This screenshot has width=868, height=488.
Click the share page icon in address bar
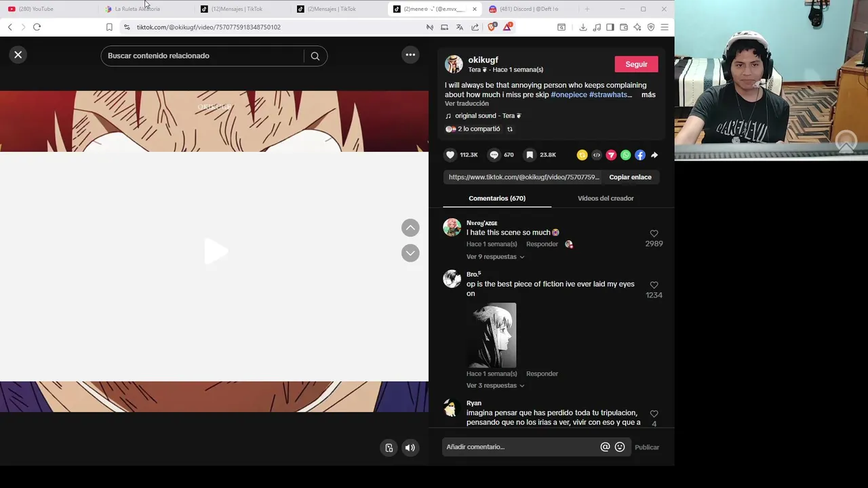475,27
